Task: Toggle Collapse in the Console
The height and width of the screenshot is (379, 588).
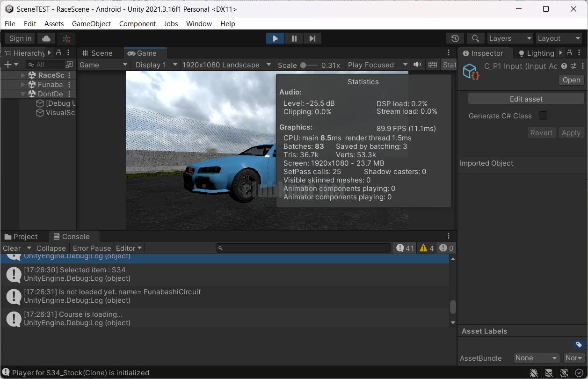Action: click(51, 248)
